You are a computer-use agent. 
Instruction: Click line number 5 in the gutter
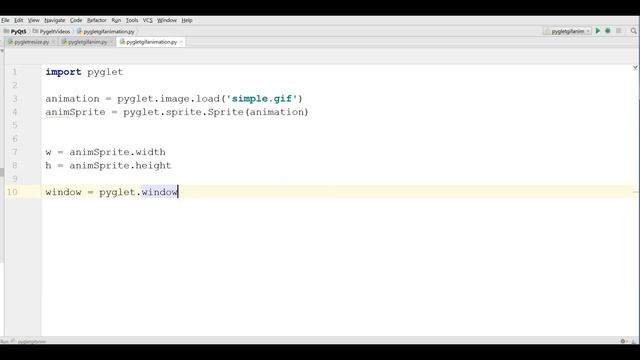click(15, 125)
